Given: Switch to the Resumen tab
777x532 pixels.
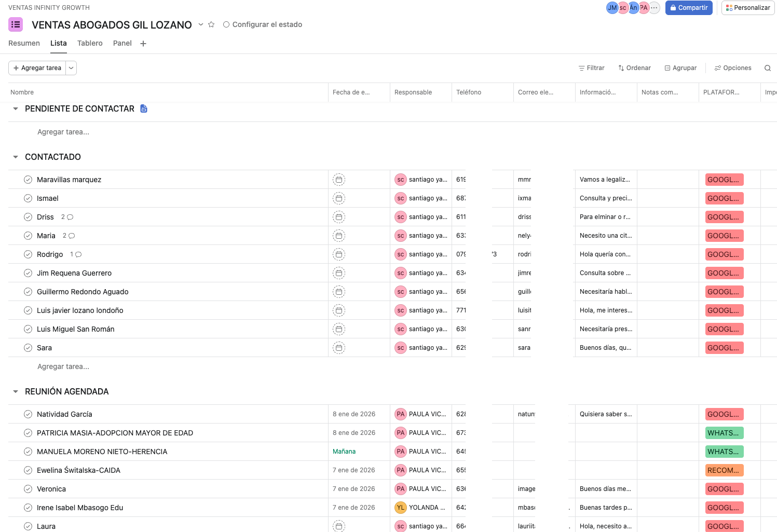Looking at the screenshot, I should pyautogui.click(x=24, y=43).
